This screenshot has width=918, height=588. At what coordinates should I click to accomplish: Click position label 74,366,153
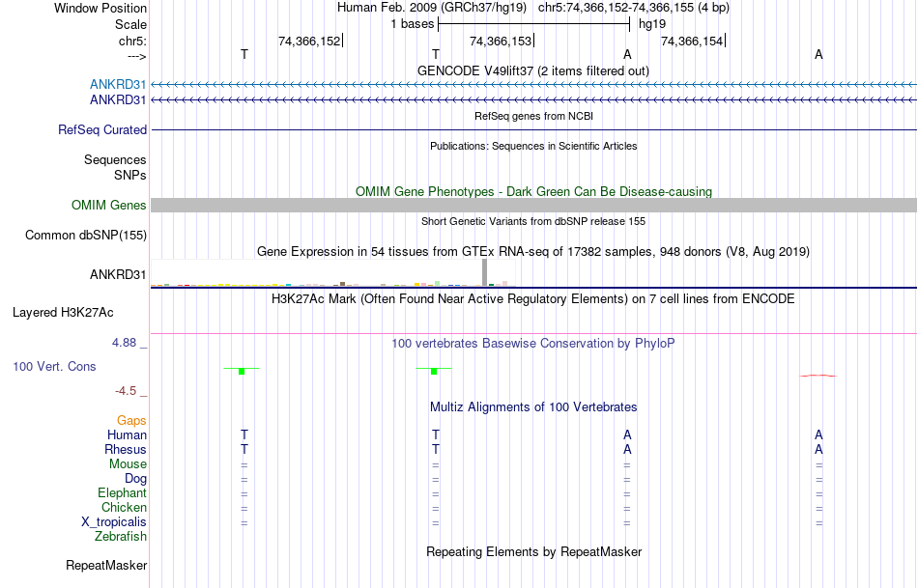501,41
